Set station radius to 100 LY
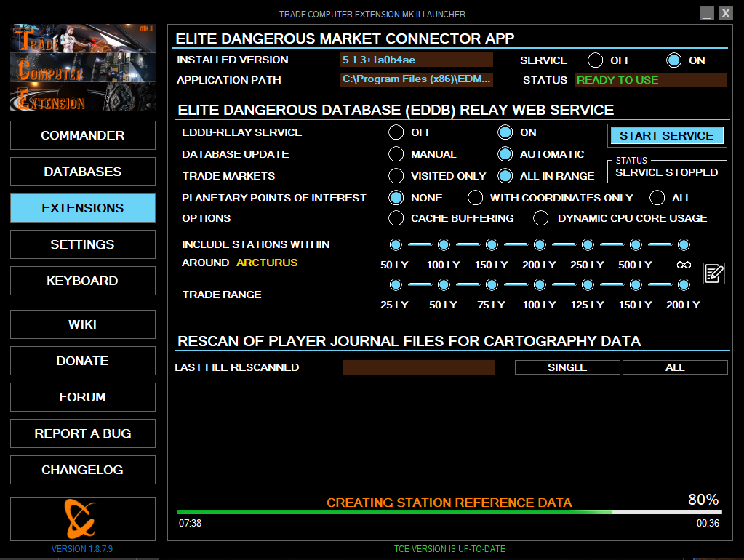This screenshot has width=744, height=560. (x=444, y=244)
